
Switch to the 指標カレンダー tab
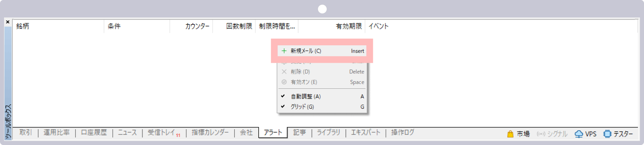coord(210,133)
